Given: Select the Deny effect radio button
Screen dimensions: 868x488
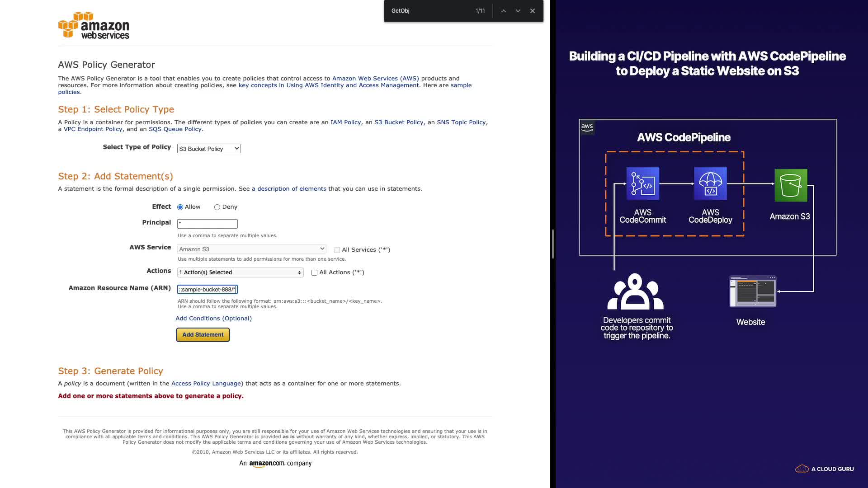Looking at the screenshot, I should 217,207.
